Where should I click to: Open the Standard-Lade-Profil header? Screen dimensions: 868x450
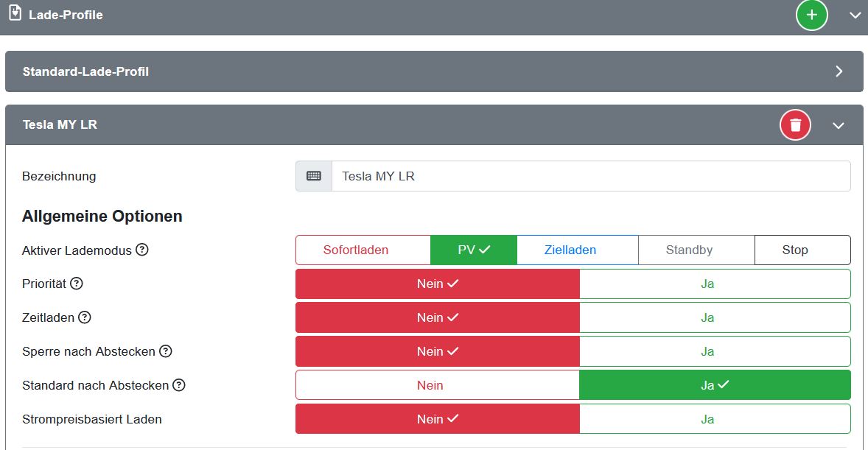pyautogui.click(x=434, y=71)
